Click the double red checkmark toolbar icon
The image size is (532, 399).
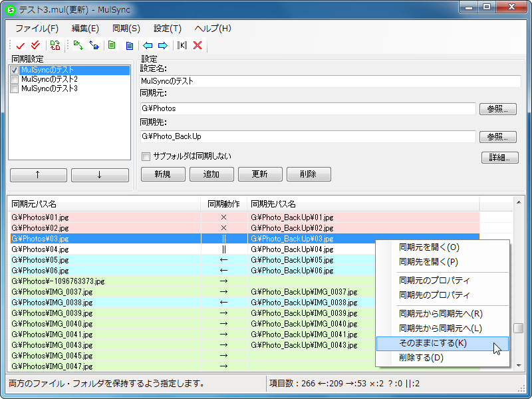point(35,45)
